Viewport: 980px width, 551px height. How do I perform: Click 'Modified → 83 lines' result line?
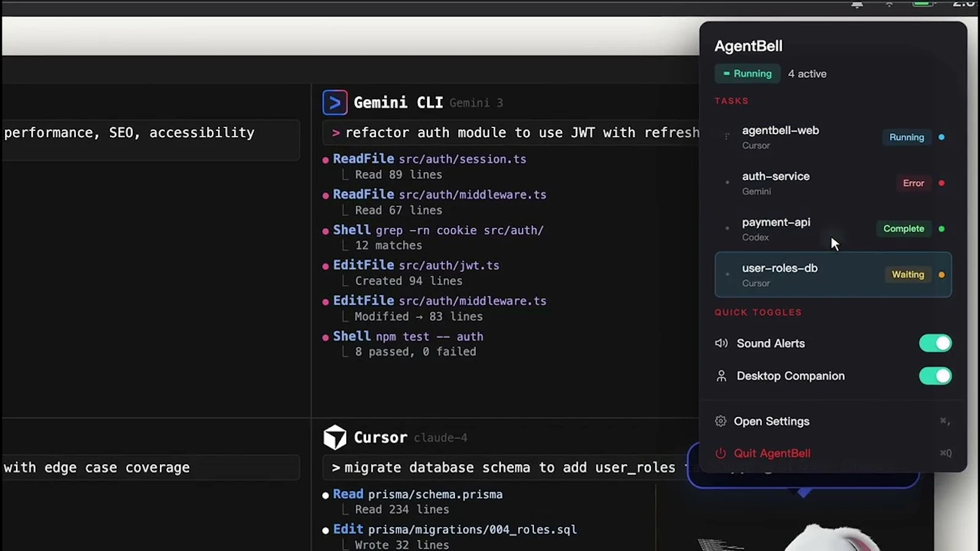tap(418, 317)
